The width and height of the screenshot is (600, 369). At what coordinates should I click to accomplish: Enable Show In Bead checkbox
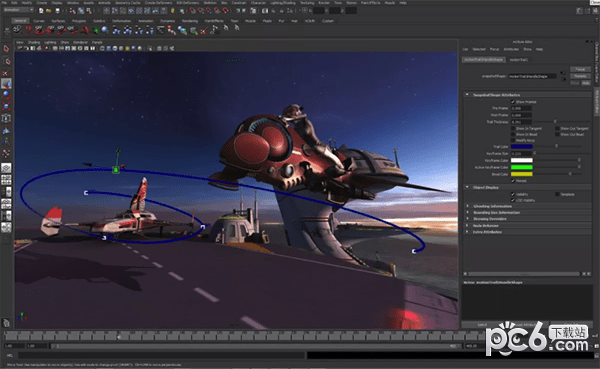click(x=513, y=134)
